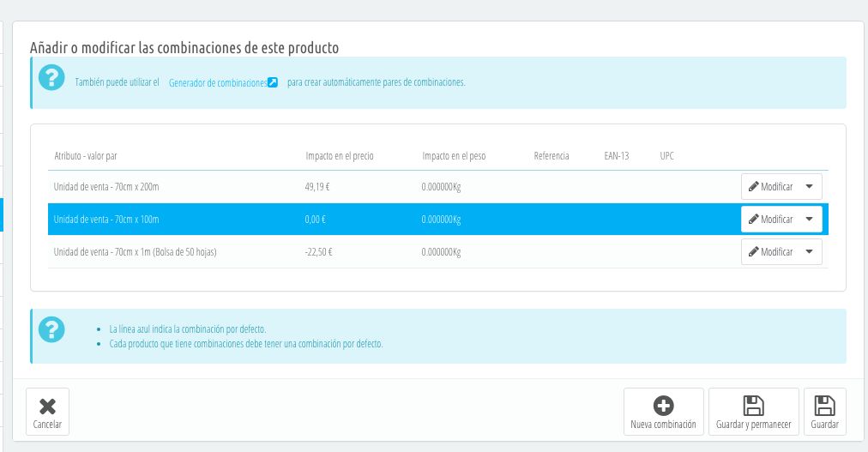This screenshot has width=868, height=452.
Task: Click the heading Añadir o modificar las combinaciones
Action: click(x=184, y=47)
